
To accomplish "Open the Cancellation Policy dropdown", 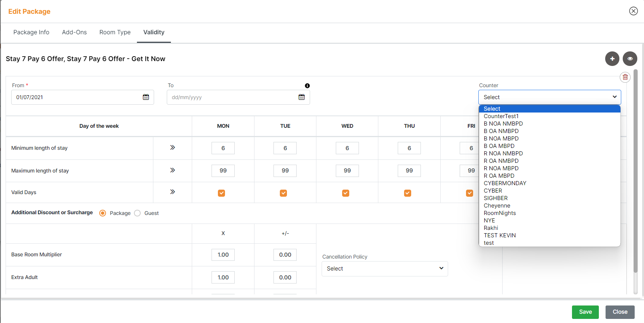I will point(385,269).
